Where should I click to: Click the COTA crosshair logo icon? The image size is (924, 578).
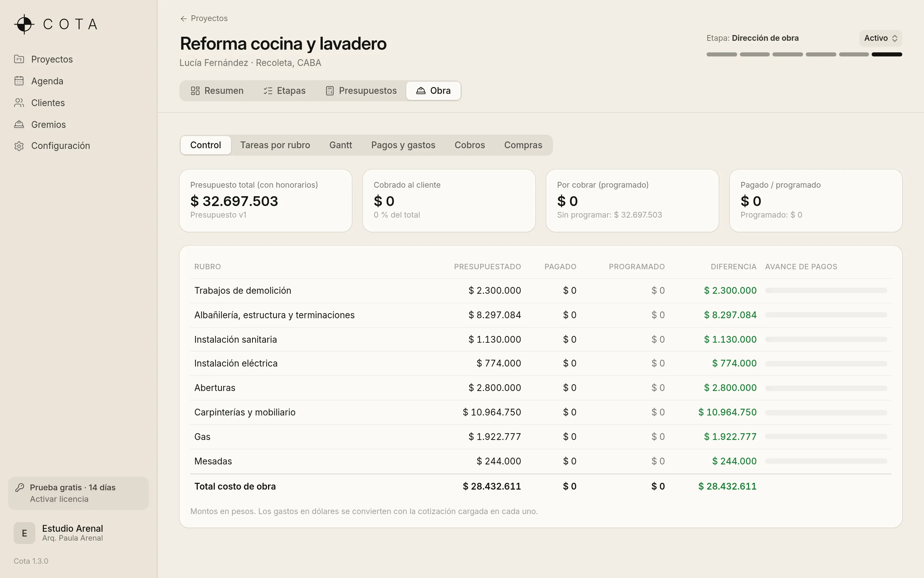pyautogui.click(x=24, y=24)
